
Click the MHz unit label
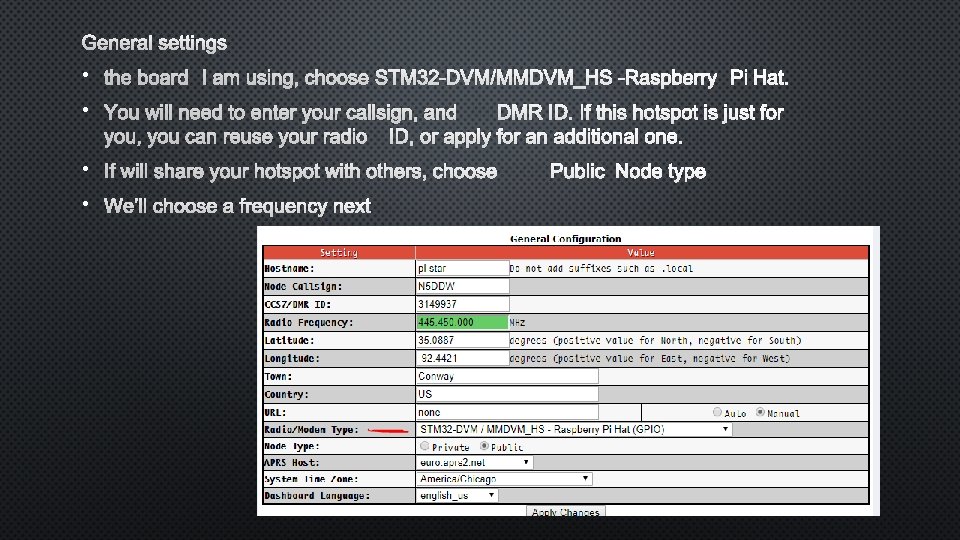517,322
